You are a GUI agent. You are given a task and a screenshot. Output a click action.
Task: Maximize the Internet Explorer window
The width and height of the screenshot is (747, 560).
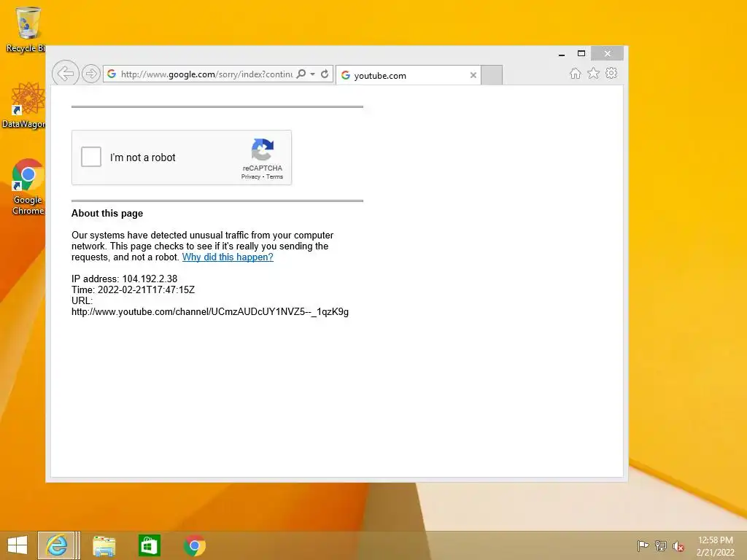tap(581, 53)
